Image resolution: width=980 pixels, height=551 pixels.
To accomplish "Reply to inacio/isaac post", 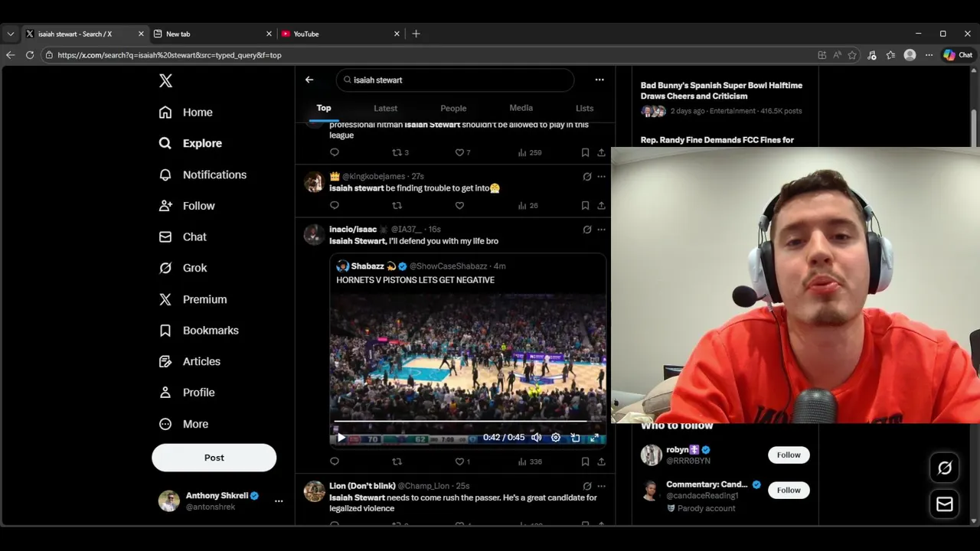I will [335, 461].
